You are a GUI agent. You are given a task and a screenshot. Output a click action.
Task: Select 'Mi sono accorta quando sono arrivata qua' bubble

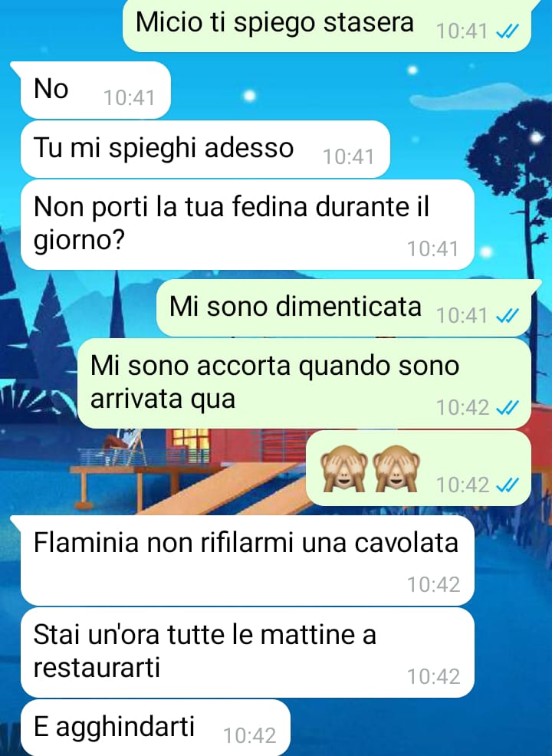click(304, 383)
